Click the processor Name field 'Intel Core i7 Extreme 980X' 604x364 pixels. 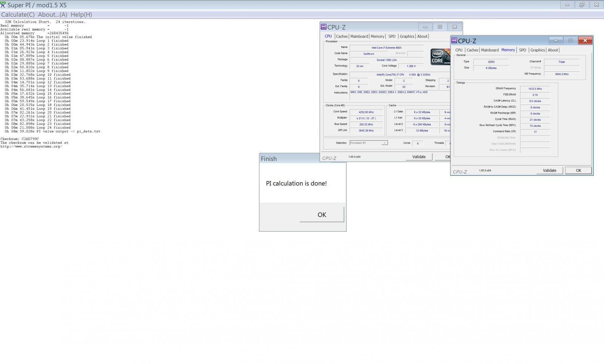tap(386, 48)
